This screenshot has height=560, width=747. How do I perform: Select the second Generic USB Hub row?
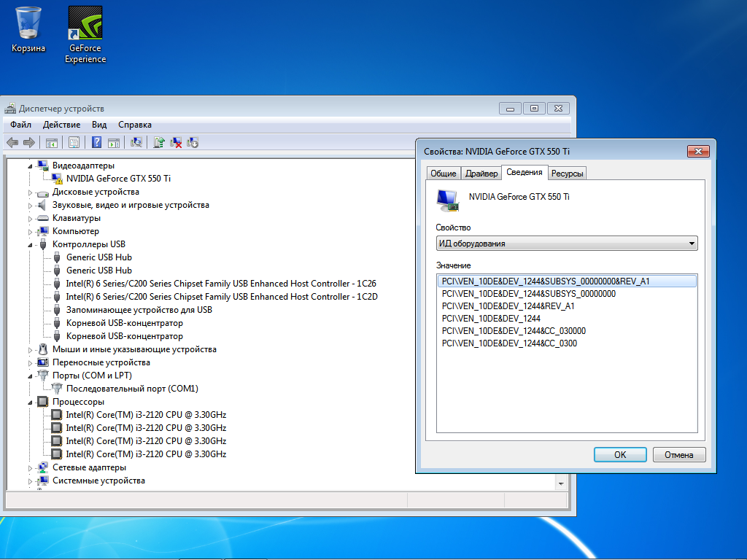(x=98, y=271)
